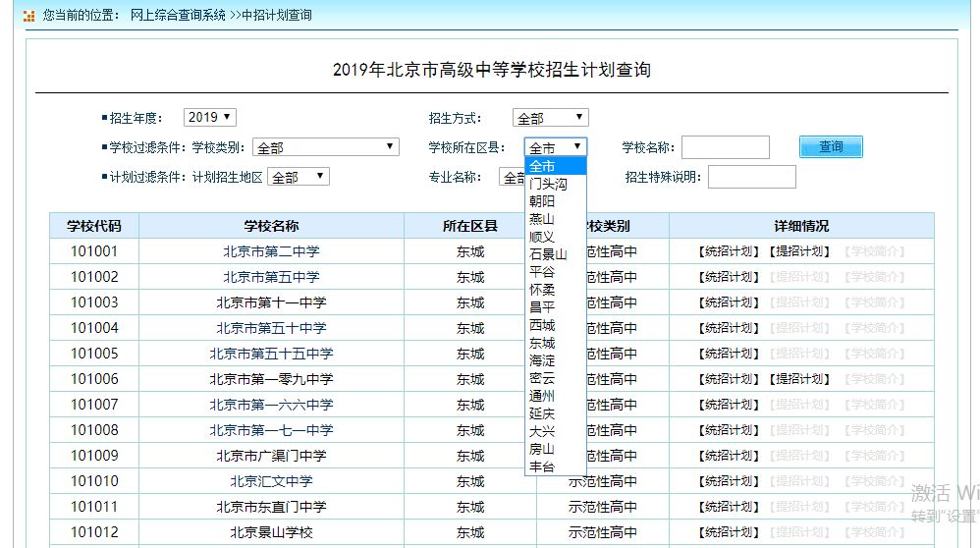Click the 网上综合查询系统 breadcrumb text
The height and width of the screenshot is (548, 980).
pyautogui.click(x=178, y=15)
